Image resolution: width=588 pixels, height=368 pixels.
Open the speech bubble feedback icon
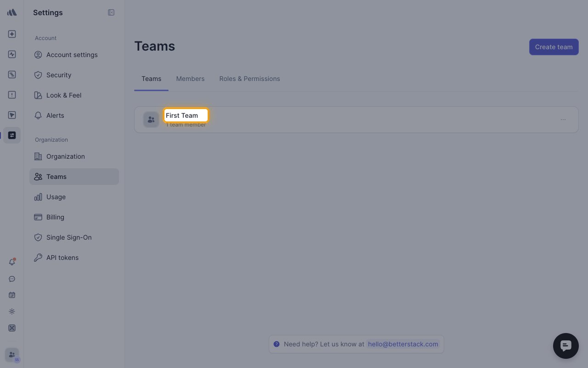(12, 279)
